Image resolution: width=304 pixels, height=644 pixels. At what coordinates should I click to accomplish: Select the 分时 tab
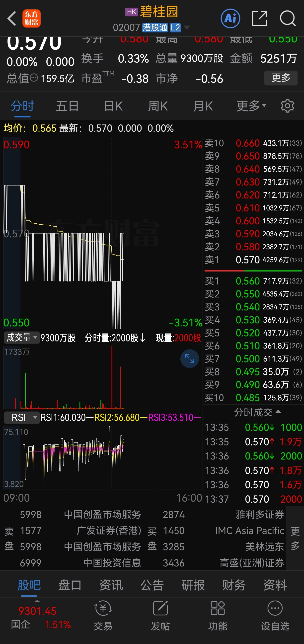pyautogui.click(x=22, y=106)
